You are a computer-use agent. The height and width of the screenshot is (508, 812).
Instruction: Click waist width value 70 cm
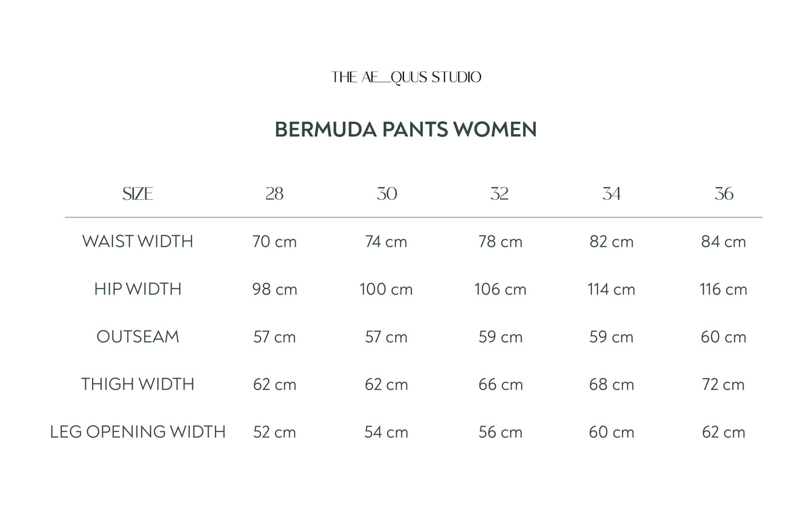click(274, 242)
